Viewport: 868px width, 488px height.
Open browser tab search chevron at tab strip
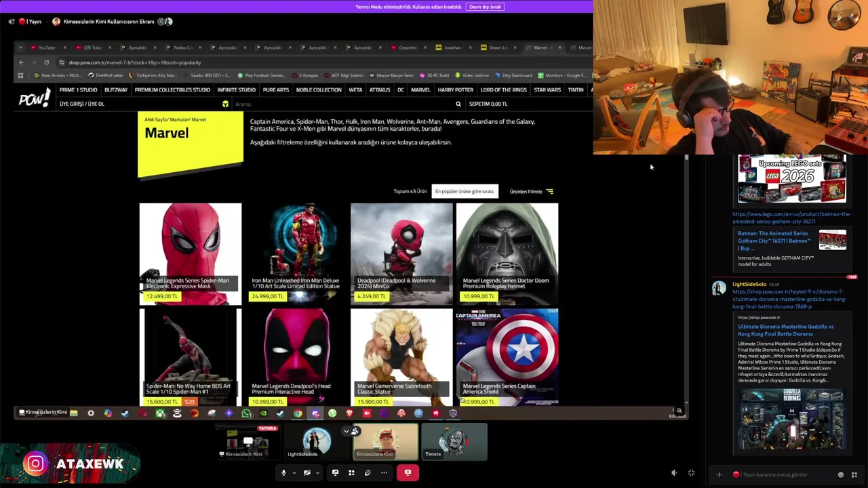[21, 47]
